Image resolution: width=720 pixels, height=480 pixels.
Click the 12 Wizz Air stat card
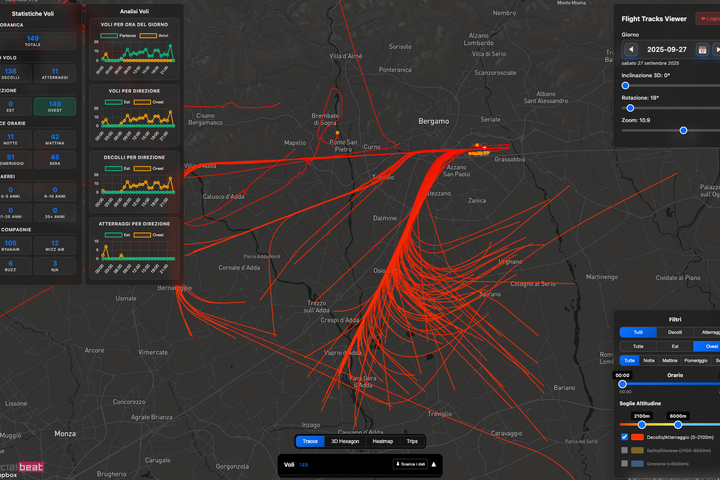point(55,245)
